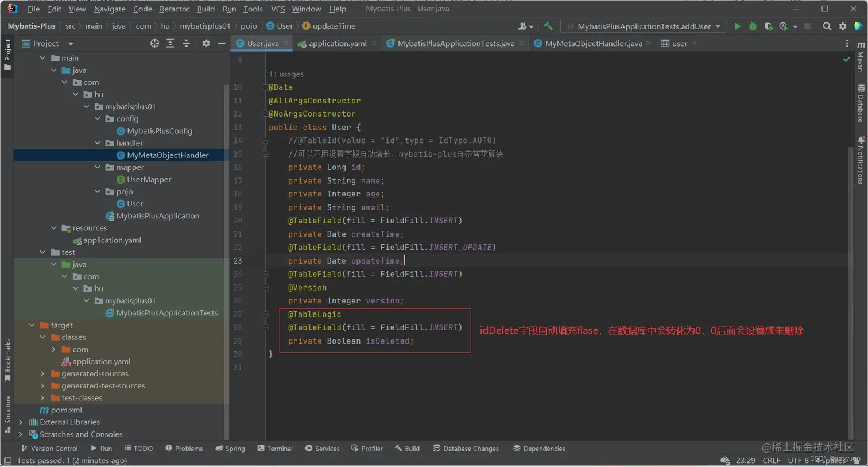Switch to application.yaml tab
The width and height of the screenshot is (868, 467).
[x=337, y=44]
